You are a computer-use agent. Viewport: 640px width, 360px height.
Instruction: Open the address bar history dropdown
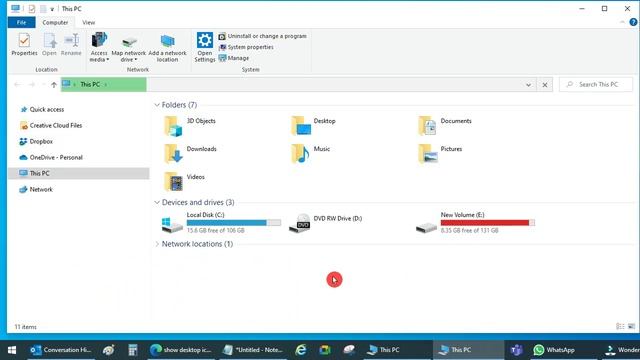pyautogui.click(x=528, y=85)
